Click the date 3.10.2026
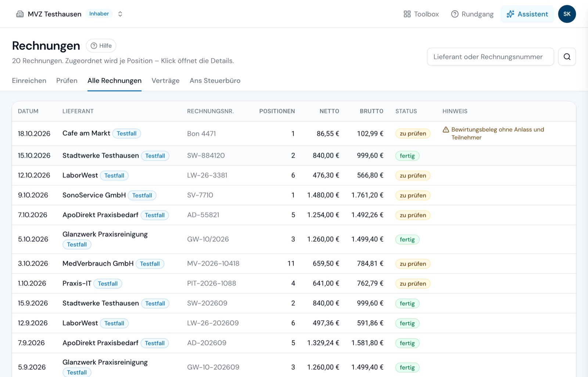Viewport: 588px width, 377px height. (x=33, y=264)
